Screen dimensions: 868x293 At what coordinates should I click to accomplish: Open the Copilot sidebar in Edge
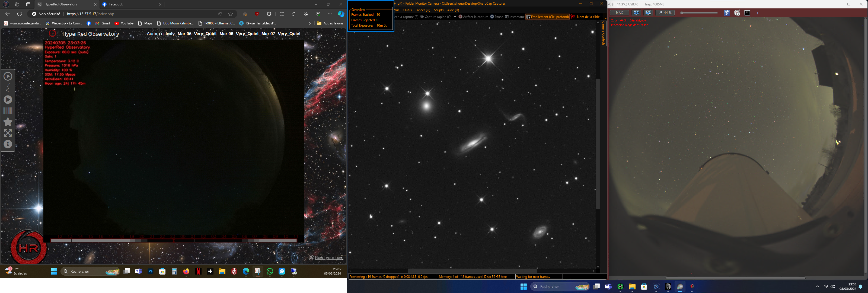tap(341, 14)
